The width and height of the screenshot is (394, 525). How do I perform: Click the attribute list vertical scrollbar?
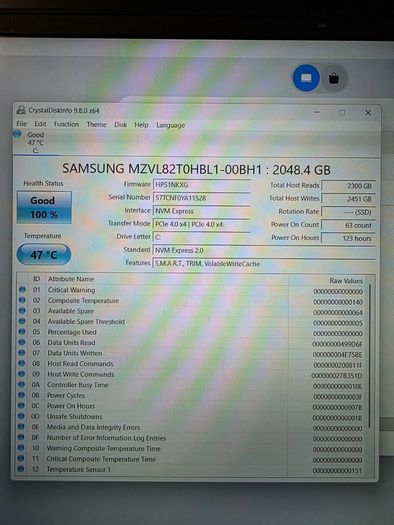370,356
